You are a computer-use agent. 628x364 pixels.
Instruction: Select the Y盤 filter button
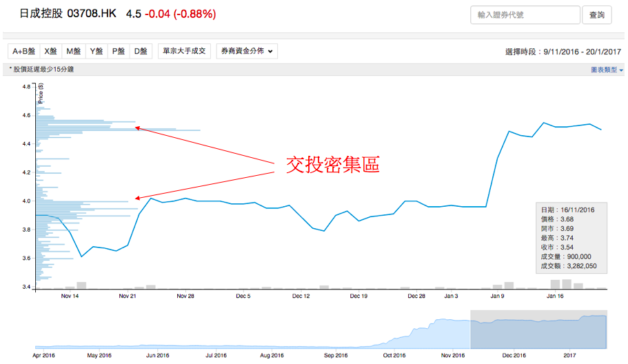coord(96,51)
